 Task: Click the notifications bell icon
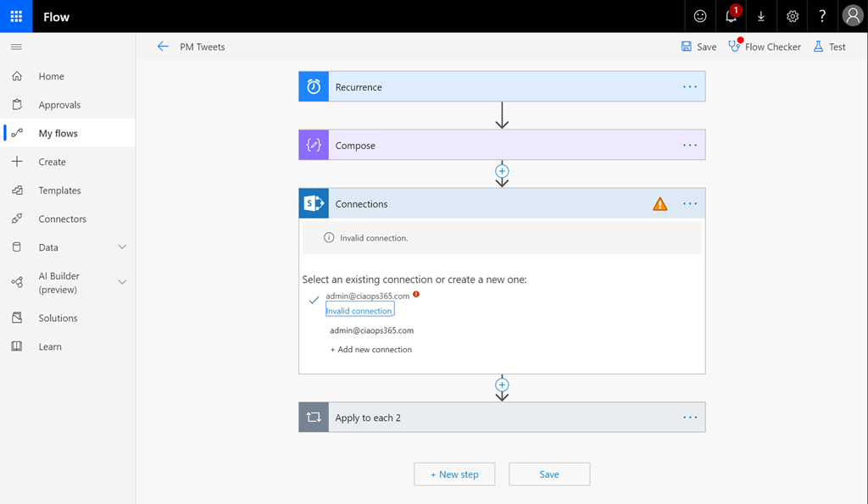tap(731, 16)
